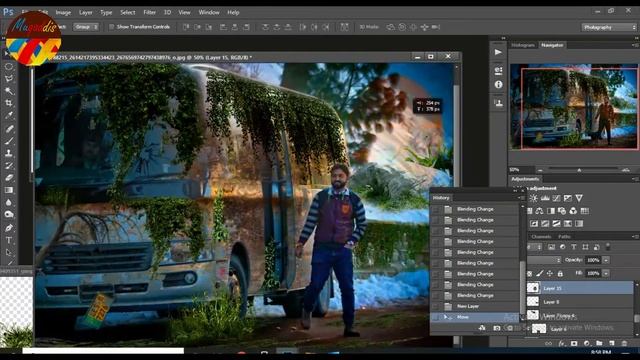Select the Horizontal Type tool
Screen dimensions: 640x360
pyautogui.click(x=9, y=240)
